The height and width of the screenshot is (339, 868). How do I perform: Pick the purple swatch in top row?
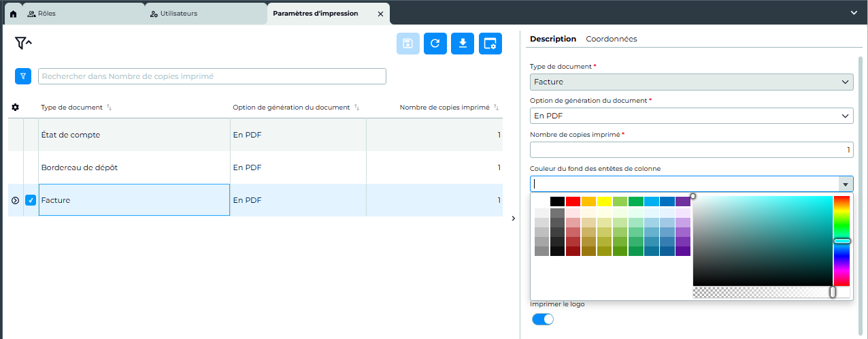click(683, 201)
